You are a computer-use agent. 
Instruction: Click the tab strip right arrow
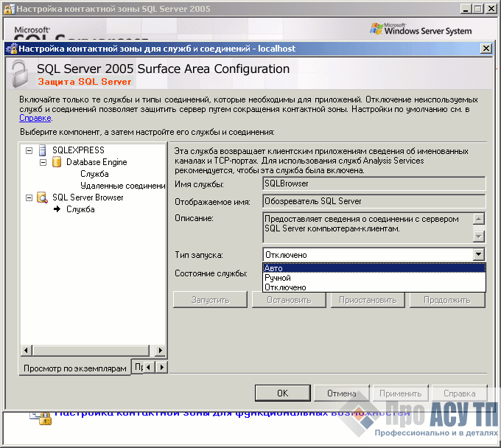[x=161, y=367]
